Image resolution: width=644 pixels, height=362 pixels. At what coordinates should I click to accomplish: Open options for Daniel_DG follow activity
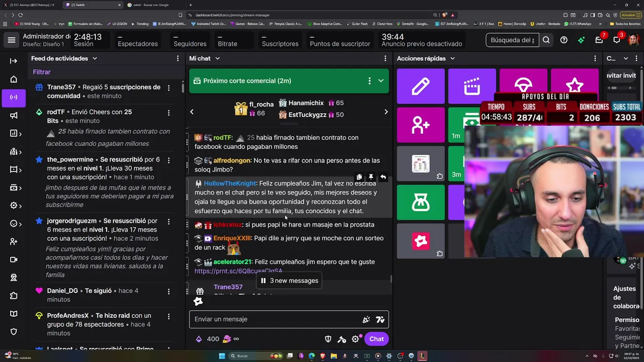(169, 291)
